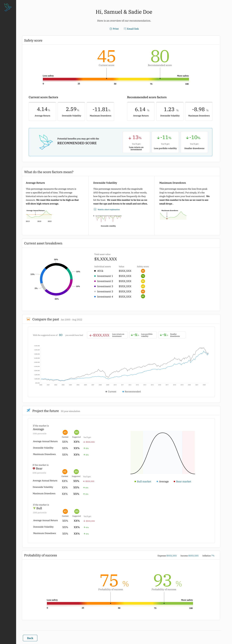The width and height of the screenshot is (232, 644).
Task: Click the green 80 badge in the Bull scenario
Action: tap(77, 511)
